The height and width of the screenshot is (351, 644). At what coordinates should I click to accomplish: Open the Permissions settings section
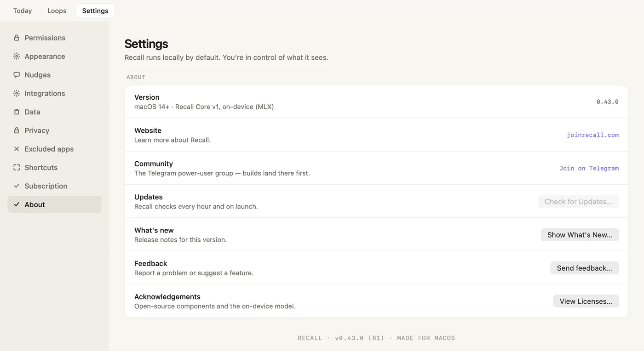[x=54, y=38]
